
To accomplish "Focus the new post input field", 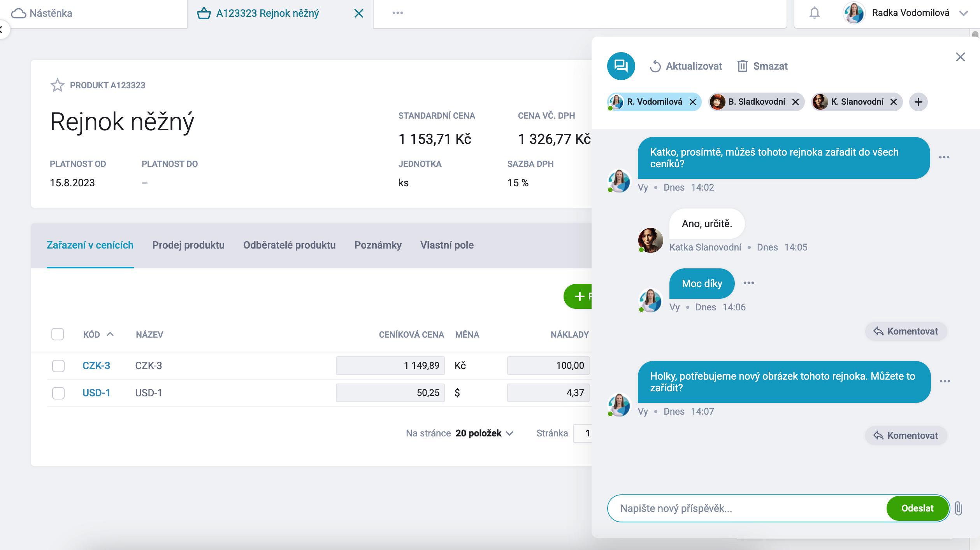I will click(747, 508).
